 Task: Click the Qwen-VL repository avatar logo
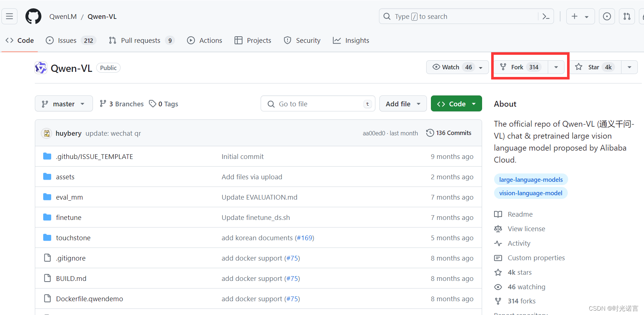[x=41, y=68]
